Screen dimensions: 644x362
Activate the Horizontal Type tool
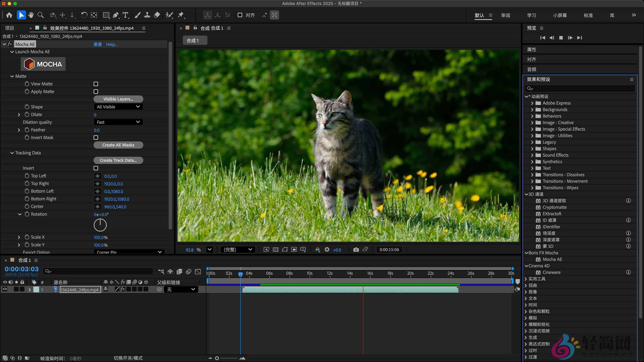126,15
